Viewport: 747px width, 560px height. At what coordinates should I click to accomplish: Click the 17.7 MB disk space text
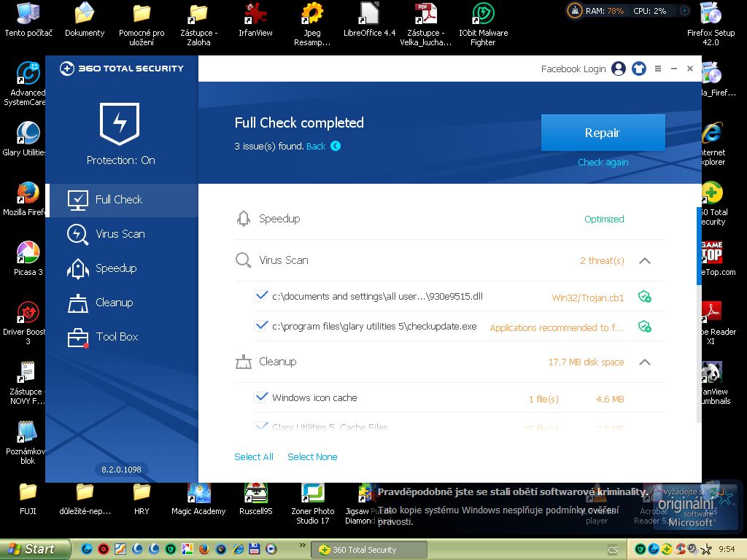click(586, 362)
